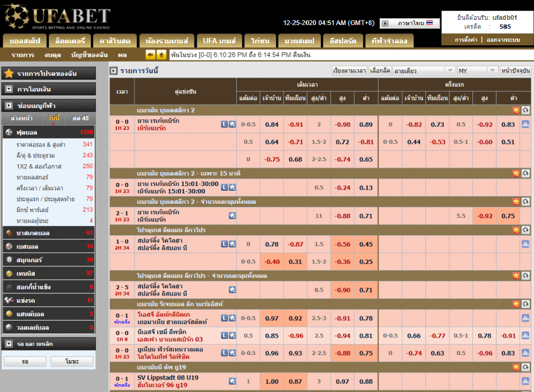The image size is (534, 392).
Task: Switch to the สด 45 live tab
Action: tap(80, 118)
